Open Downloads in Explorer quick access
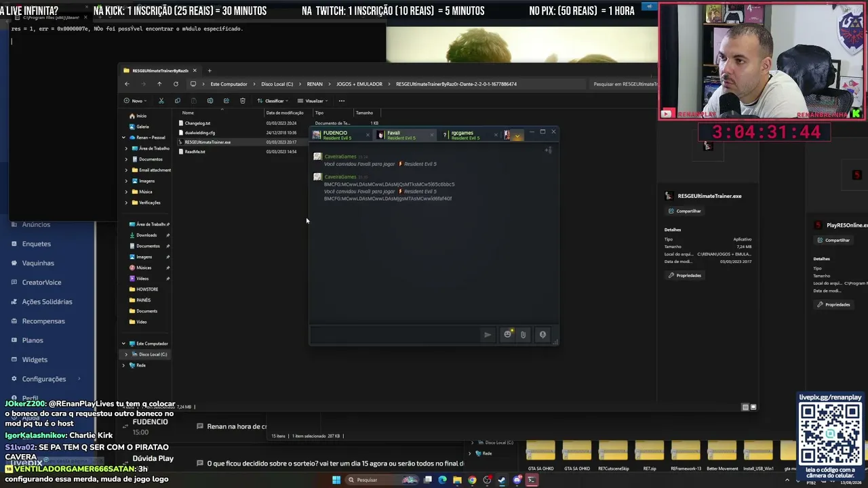The width and height of the screenshot is (868, 488). [x=146, y=235]
